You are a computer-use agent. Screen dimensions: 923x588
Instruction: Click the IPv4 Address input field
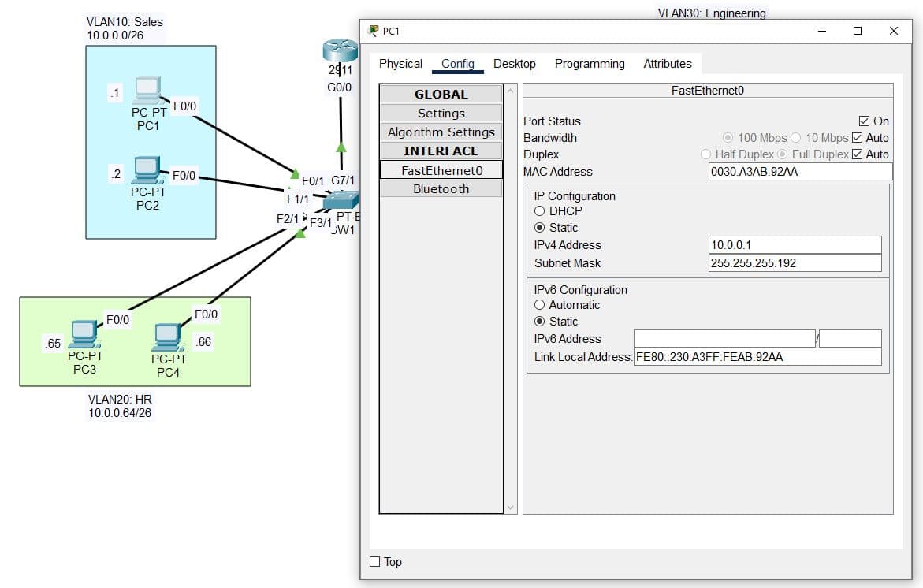tap(795, 245)
